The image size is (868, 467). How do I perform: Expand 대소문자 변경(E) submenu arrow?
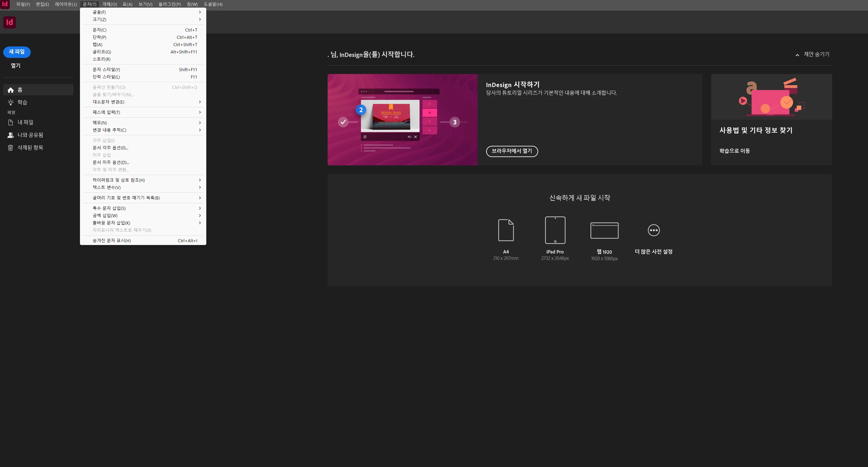(200, 102)
